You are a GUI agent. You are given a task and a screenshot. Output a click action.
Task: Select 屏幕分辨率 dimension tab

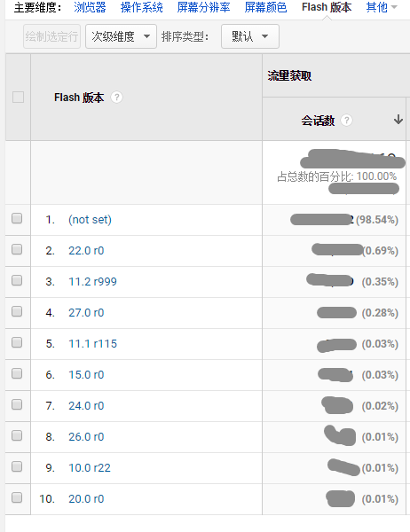click(203, 7)
